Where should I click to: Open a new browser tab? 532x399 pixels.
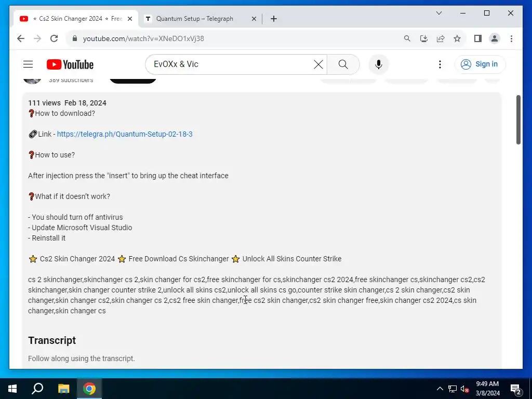tap(274, 19)
